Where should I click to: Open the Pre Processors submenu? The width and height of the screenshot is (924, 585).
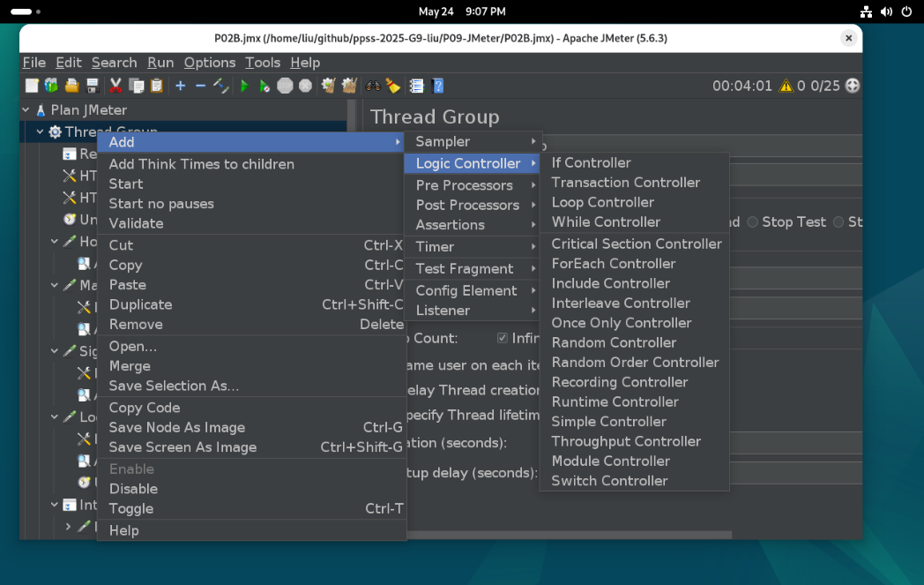click(x=473, y=185)
